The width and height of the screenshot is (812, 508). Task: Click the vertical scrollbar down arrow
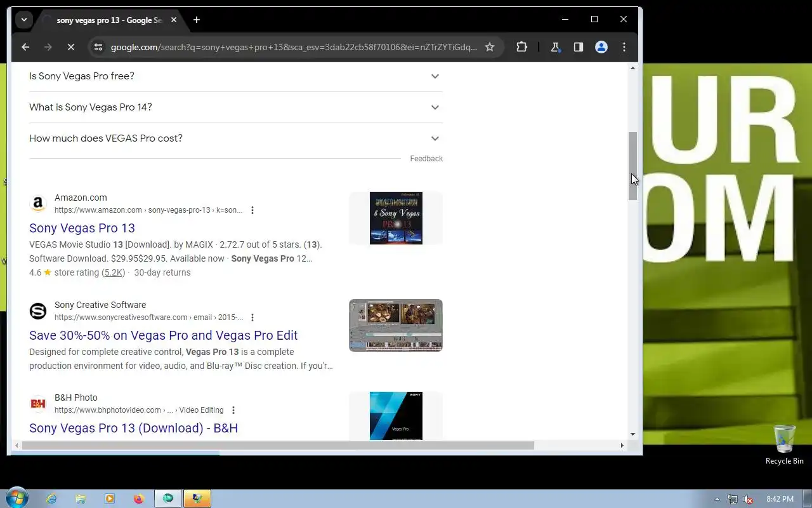click(632, 434)
